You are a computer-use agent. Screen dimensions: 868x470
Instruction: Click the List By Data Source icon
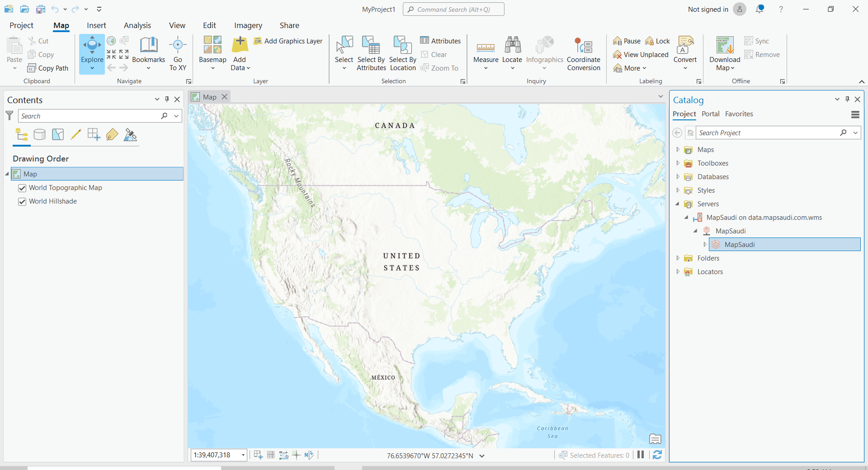pos(40,134)
